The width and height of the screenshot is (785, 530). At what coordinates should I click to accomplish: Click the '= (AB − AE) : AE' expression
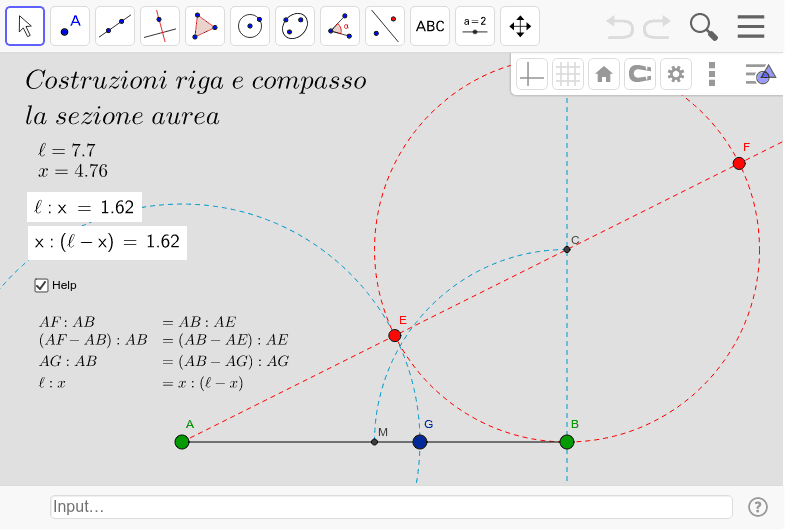(225, 340)
